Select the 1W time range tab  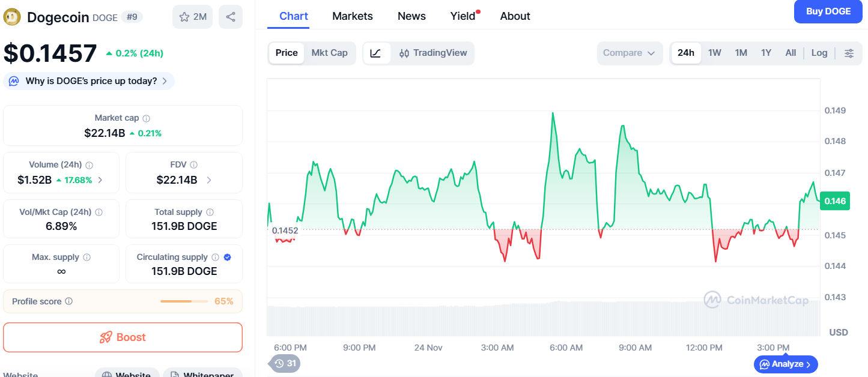coord(714,53)
